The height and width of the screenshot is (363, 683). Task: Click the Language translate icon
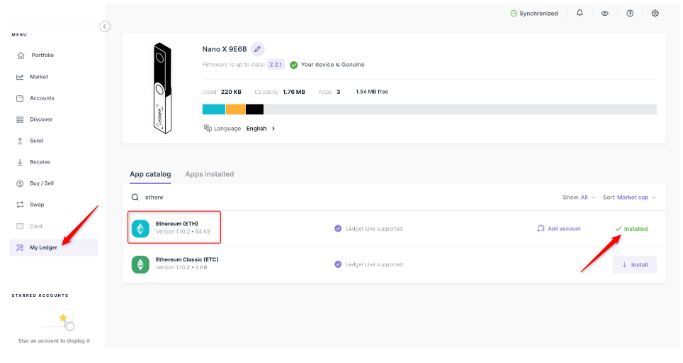point(207,128)
